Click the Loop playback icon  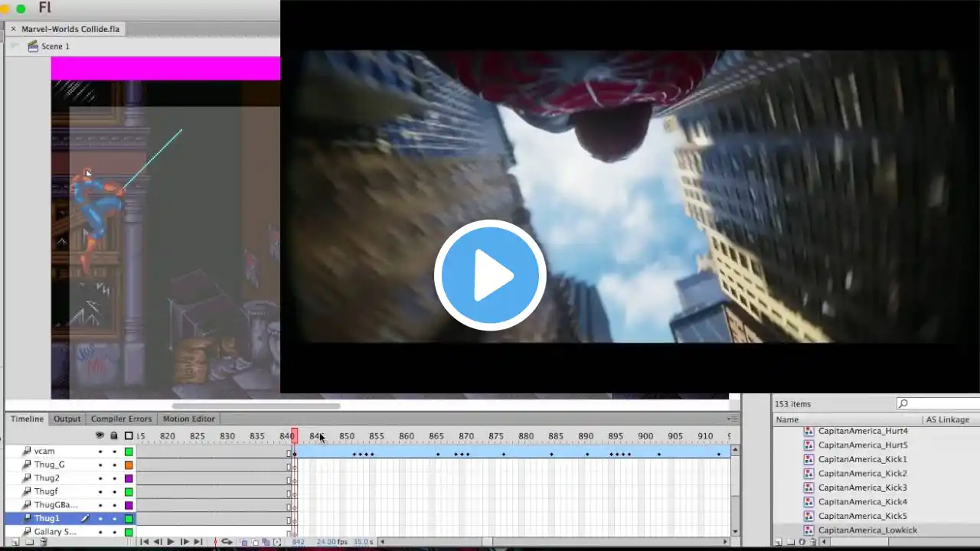pos(227,542)
